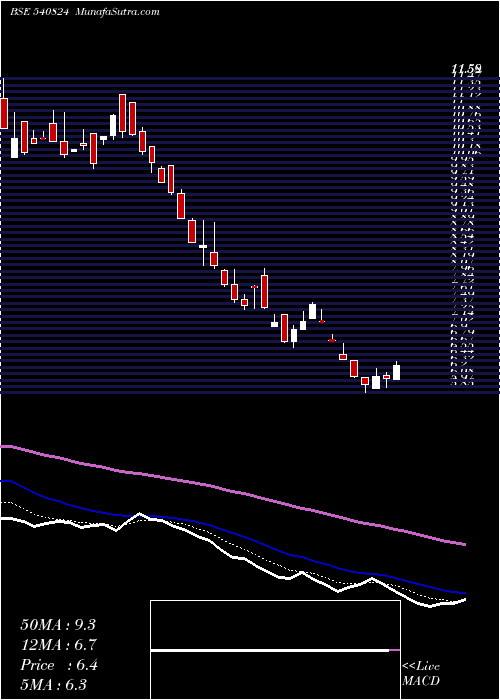This screenshot has height=700, width=500.
Task: Click the rightmost white candlestick
Action: (396, 372)
